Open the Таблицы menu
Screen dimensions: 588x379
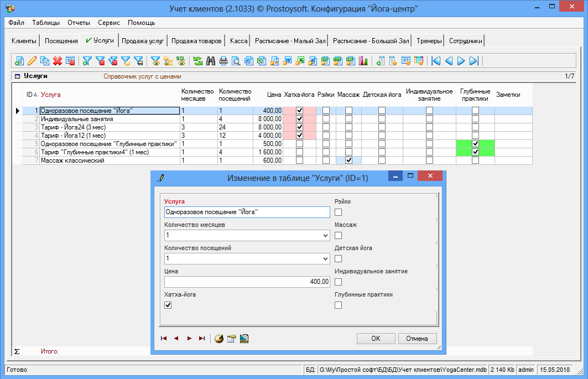[46, 23]
